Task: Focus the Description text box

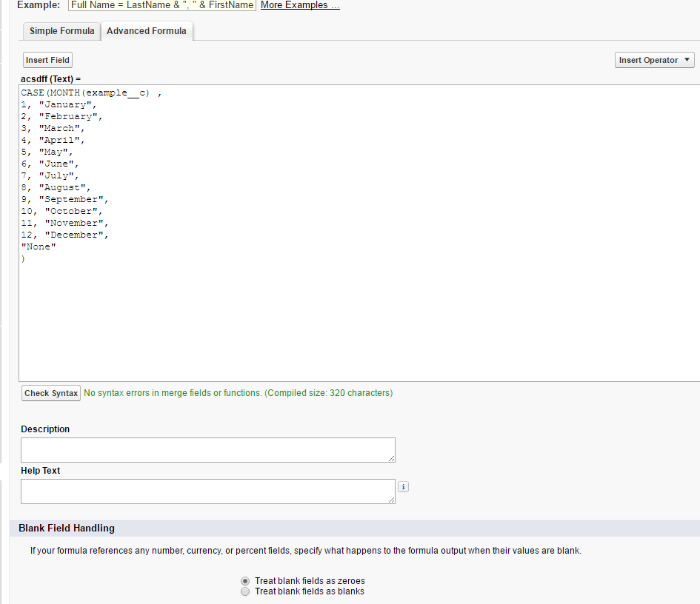Action: point(207,450)
